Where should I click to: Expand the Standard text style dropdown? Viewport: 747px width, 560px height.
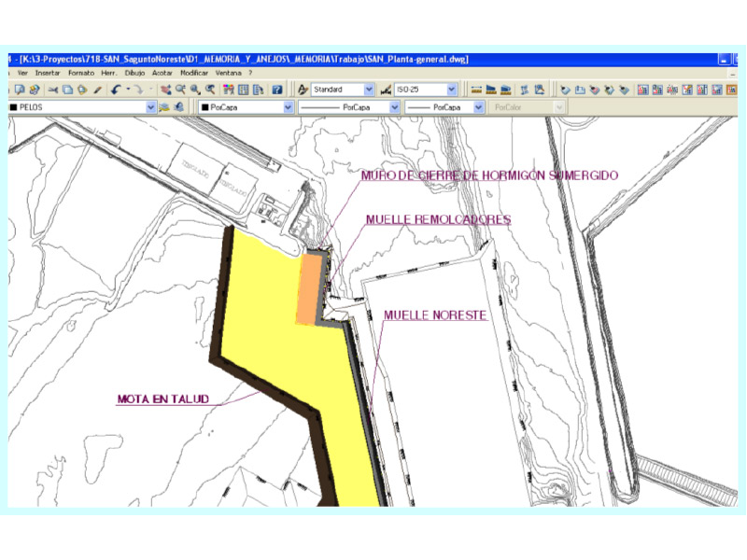(x=369, y=90)
